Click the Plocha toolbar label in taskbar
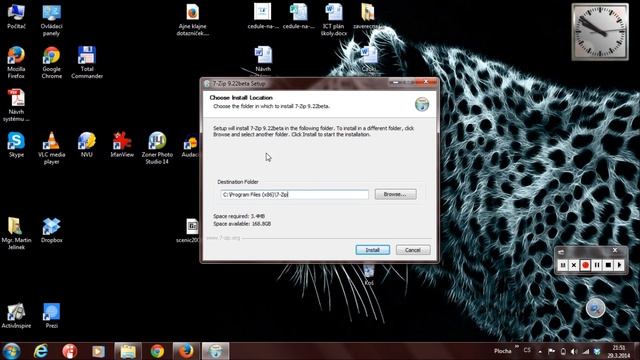This screenshot has width=640, height=360. (502, 351)
